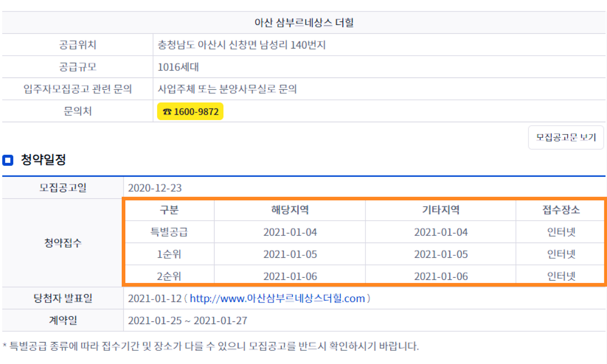Click the 공급규모 row label
The height and width of the screenshot is (364, 607).
(x=78, y=67)
